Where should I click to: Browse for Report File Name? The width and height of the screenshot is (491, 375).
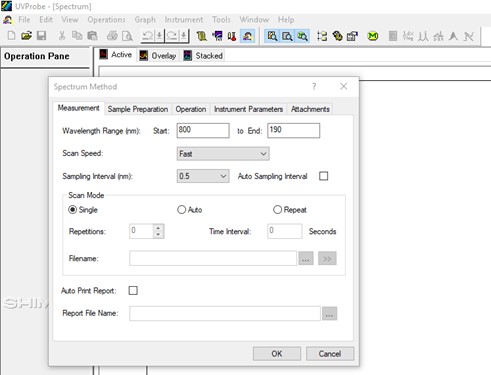point(329,314)
